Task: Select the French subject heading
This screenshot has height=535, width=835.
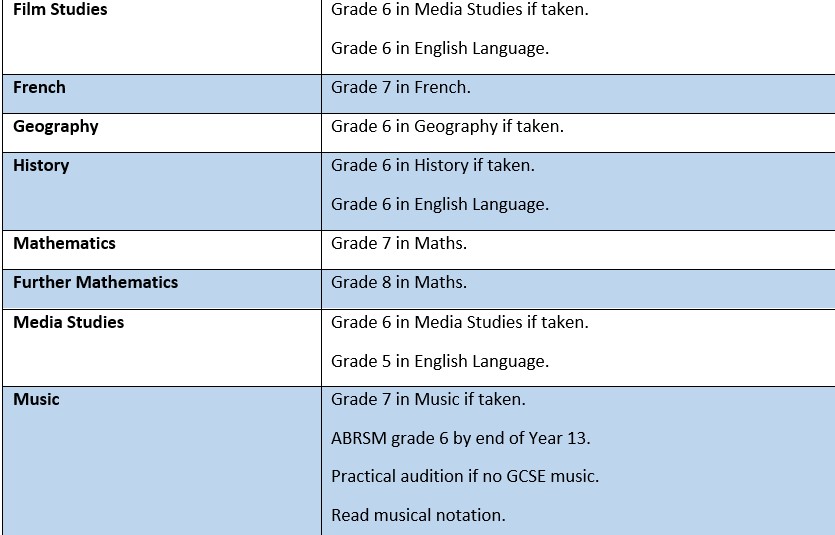Action: (x=40, y=88)
